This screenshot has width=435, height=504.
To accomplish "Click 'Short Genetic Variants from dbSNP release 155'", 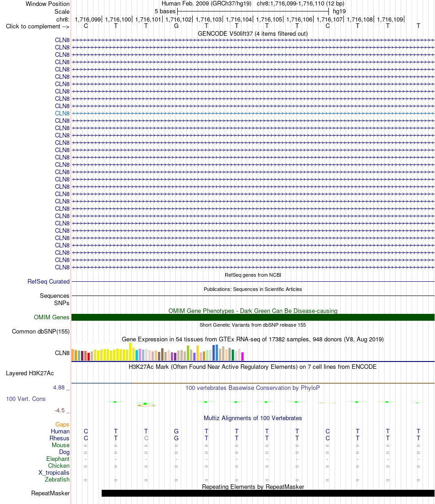I will pos(252,325).
